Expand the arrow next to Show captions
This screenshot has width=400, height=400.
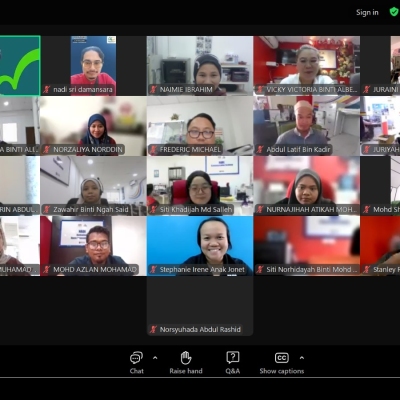[302, 358]
